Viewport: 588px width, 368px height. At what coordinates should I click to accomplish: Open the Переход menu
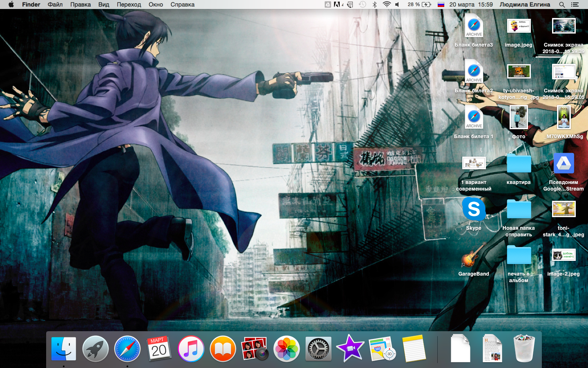[x=129, y=4]
